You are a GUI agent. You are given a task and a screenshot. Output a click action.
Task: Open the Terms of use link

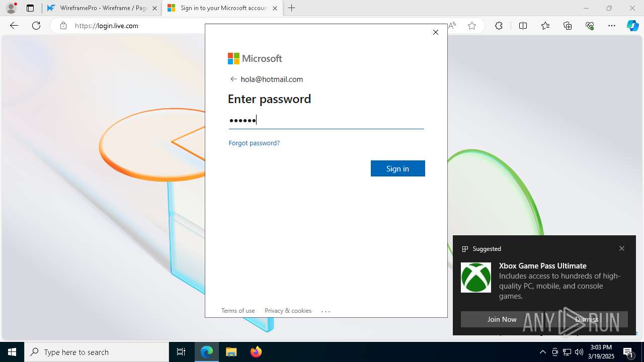(238, 310)
